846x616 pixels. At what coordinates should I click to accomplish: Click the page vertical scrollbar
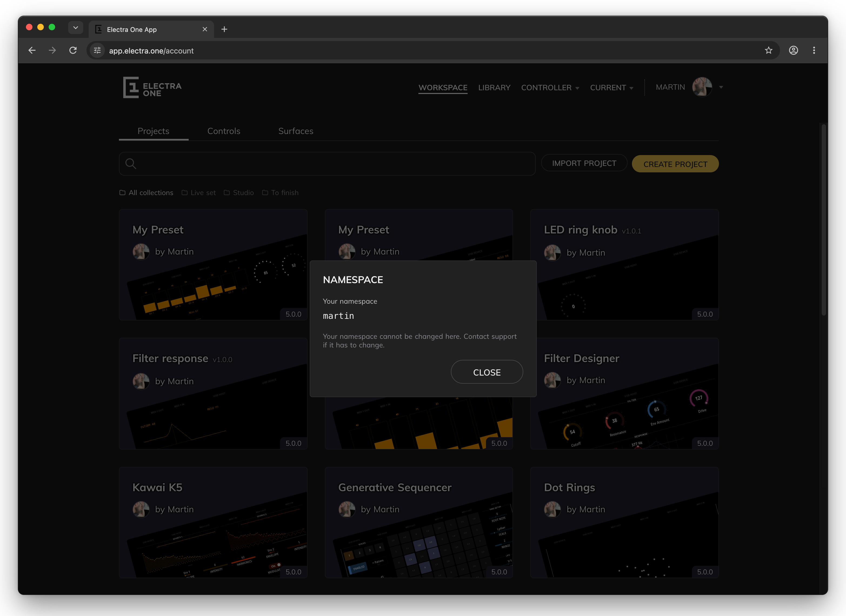823,220
